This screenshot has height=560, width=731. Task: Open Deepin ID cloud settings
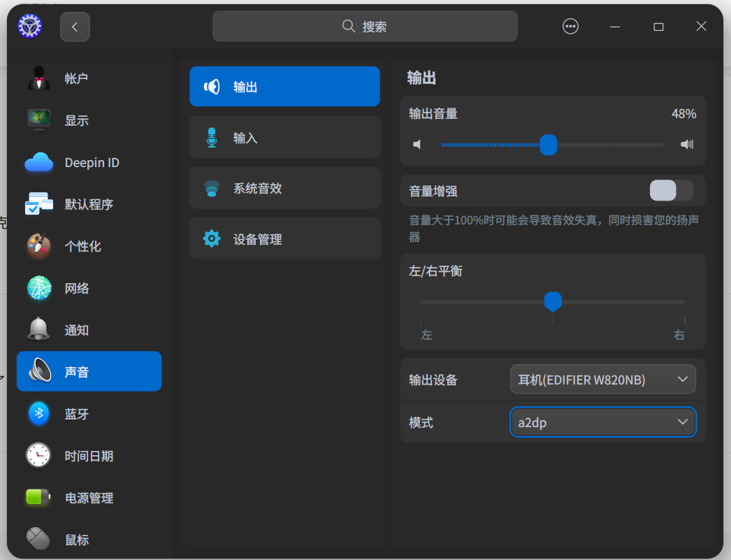click(x=38, y=162)
